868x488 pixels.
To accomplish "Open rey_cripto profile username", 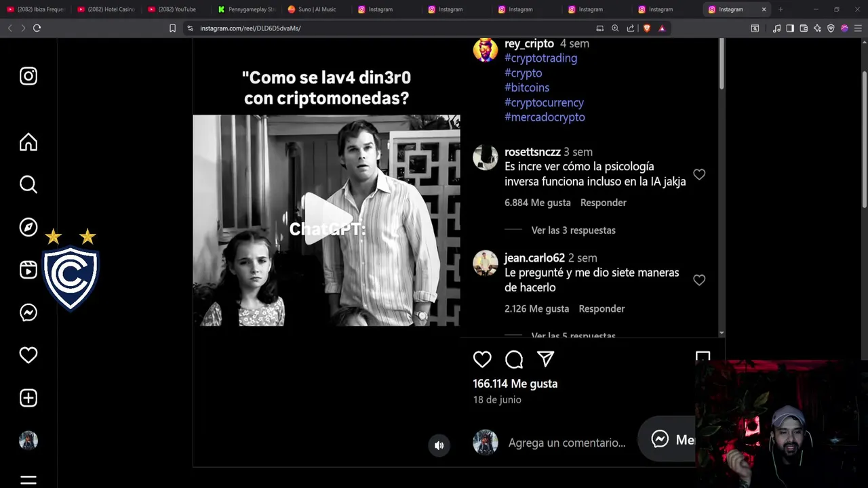I will 529,43.
